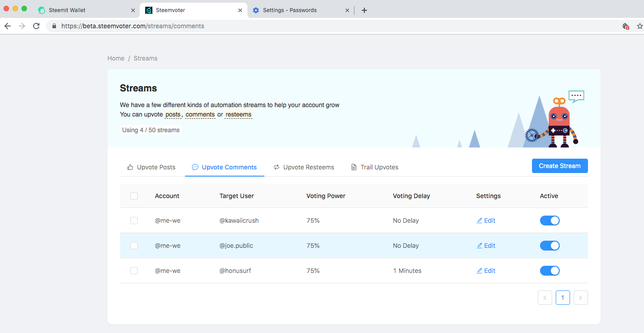Click the thumbs-up icon on Upvote Posts
The image size is (644, 333).
pyautogui.click(x=130, y=167)
